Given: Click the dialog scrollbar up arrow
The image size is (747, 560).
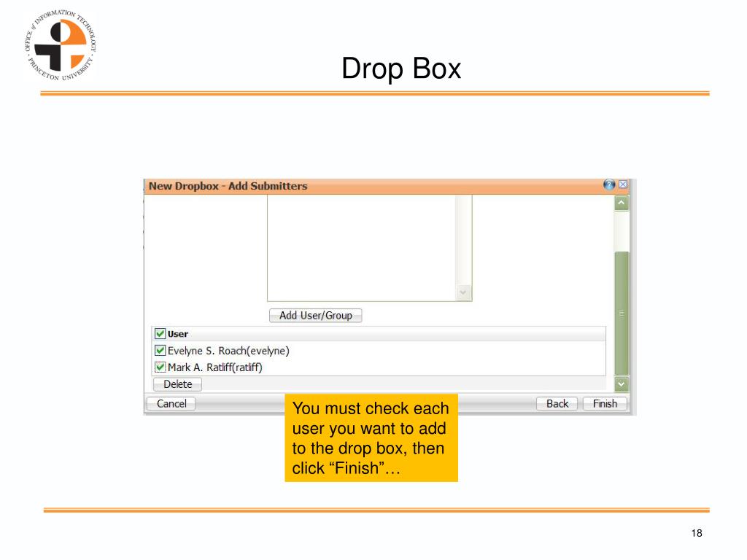Looking at the screenshot, I should pos(622,203).
